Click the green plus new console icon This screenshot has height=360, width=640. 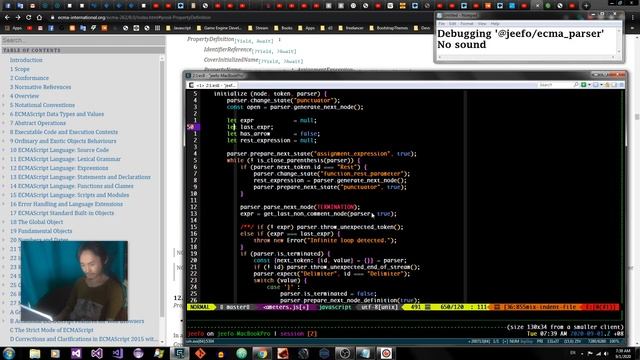pyautogui.click(x=584, y=85)
